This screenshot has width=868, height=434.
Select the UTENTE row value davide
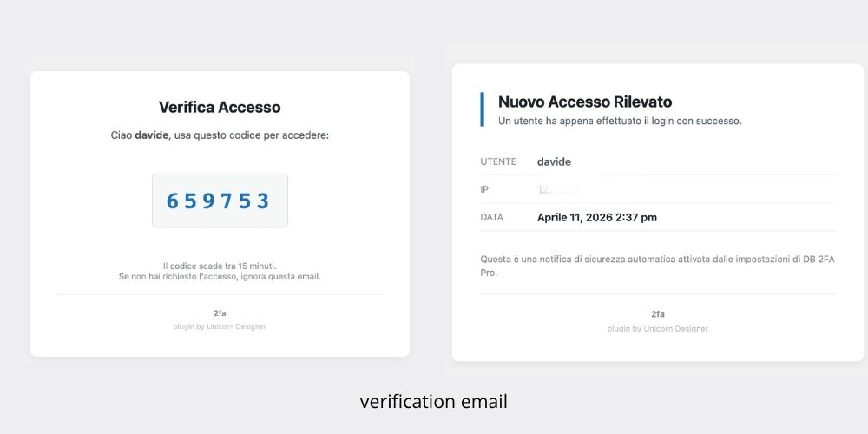[554, 161]
